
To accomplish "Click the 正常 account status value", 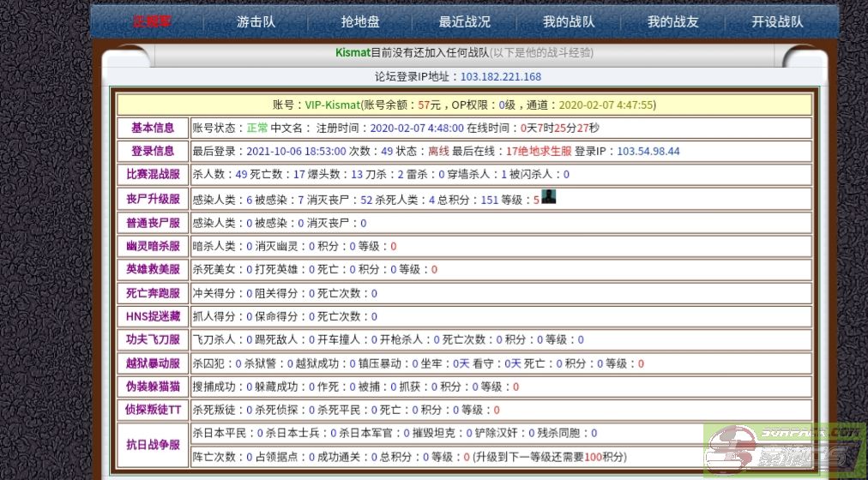I will (256, 129).
